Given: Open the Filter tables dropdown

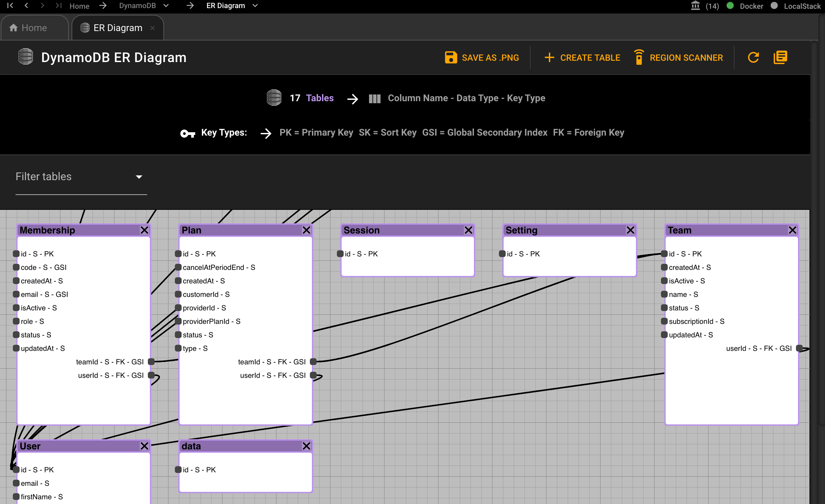Looking at the screenshot, I should [81, 177].
